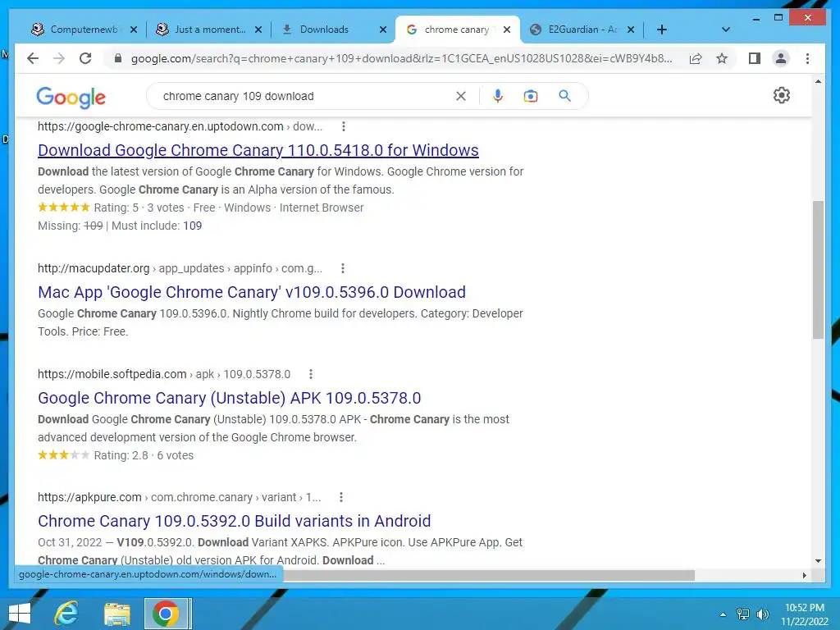Open the Chrome profile avatar menu
The height and width of the screenshot is (630, 840).
click(781, 58)
